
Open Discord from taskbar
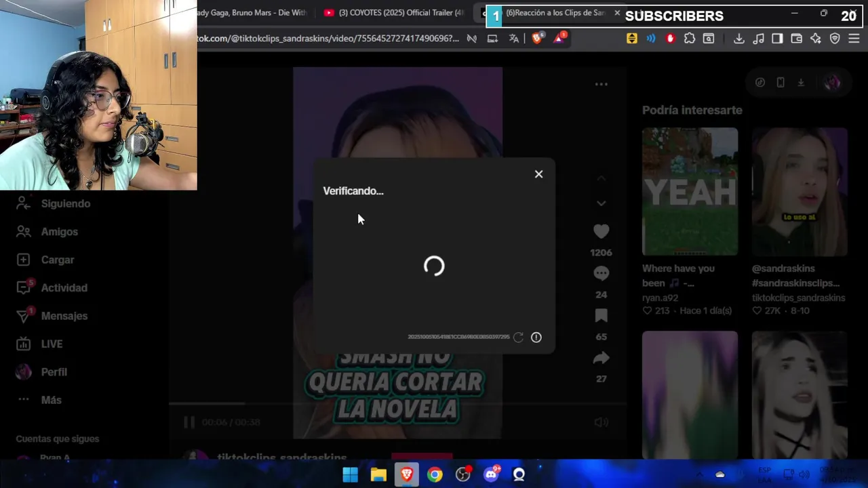point(491,474)
